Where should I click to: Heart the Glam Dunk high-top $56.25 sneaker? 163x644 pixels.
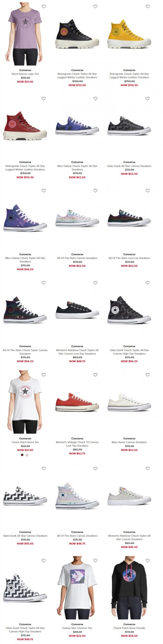pos(148,283)
